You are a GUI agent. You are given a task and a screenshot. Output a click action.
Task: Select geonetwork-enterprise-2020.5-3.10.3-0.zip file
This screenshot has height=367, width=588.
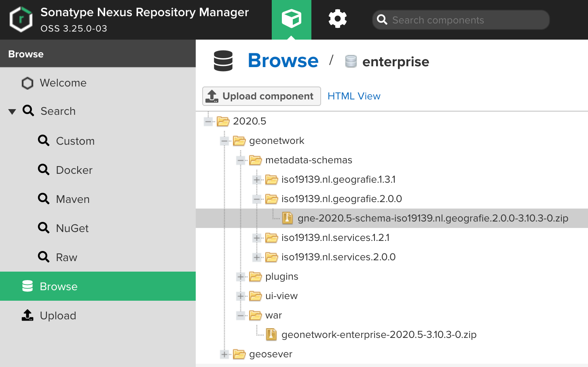[x=379, y=335]
